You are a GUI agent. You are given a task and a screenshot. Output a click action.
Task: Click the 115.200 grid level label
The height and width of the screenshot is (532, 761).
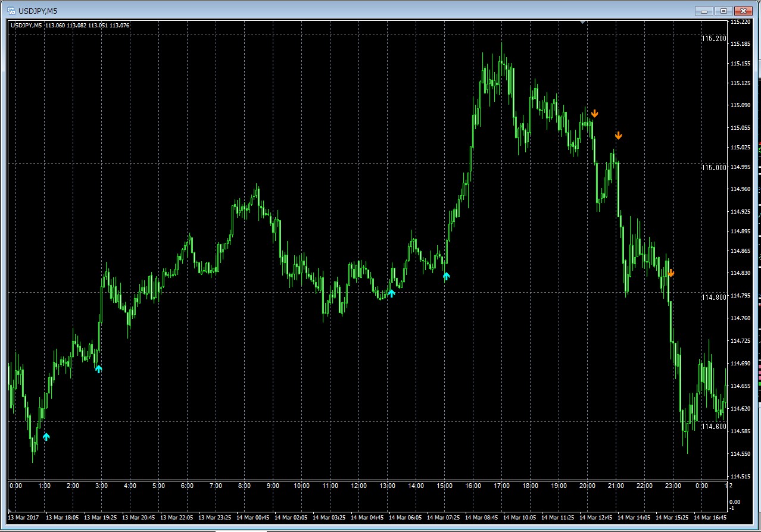(x=714, y=39)
